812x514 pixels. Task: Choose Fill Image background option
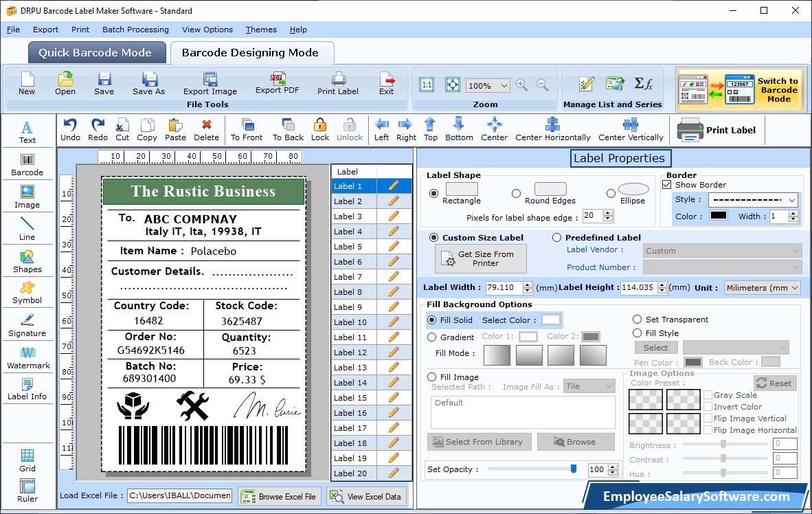[432, 377]
